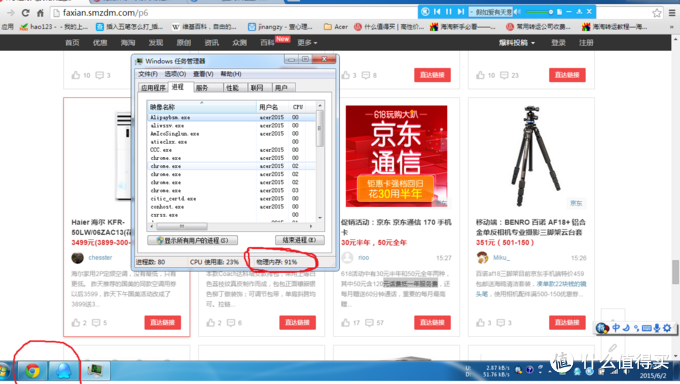
Task: Pause the music player mini bar
Action: tap(449, 12)
